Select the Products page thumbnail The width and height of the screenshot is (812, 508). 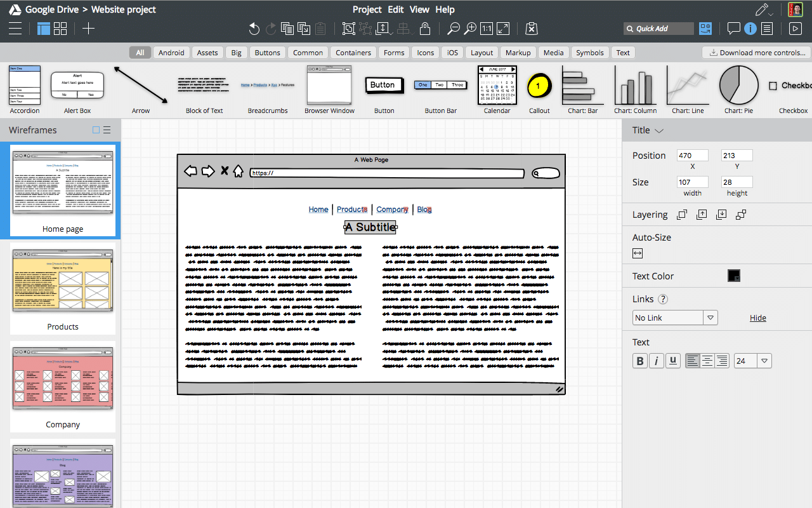(63, 281)
